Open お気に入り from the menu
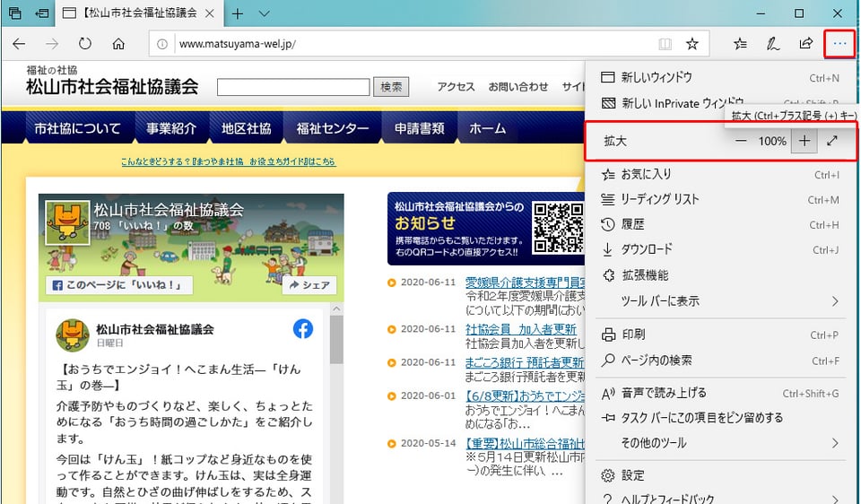Viewport: 861px width, 504px height. [720, 175]
